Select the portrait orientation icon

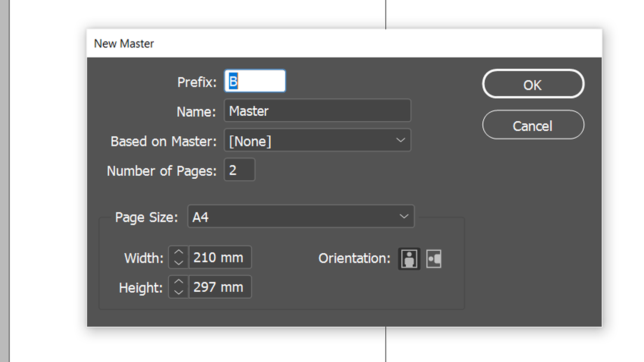(x=409, y=258)
